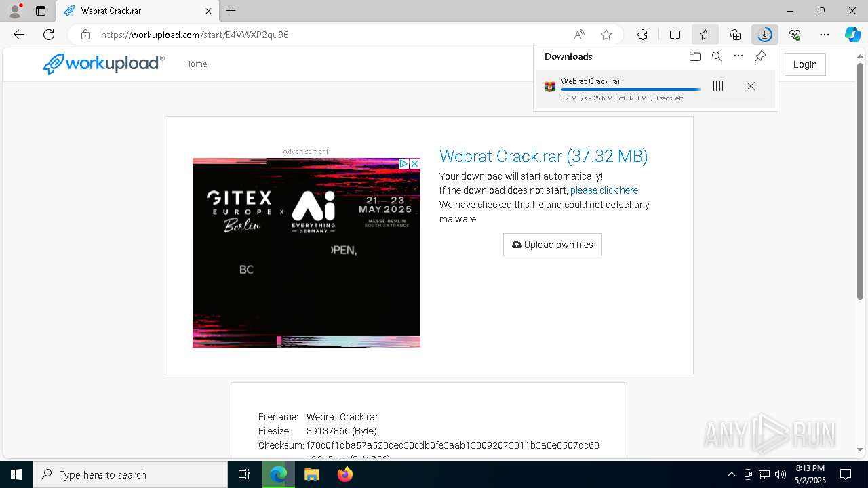
Task: Close the Webrat Crack.rar tab
Action: tap(208, 11)
